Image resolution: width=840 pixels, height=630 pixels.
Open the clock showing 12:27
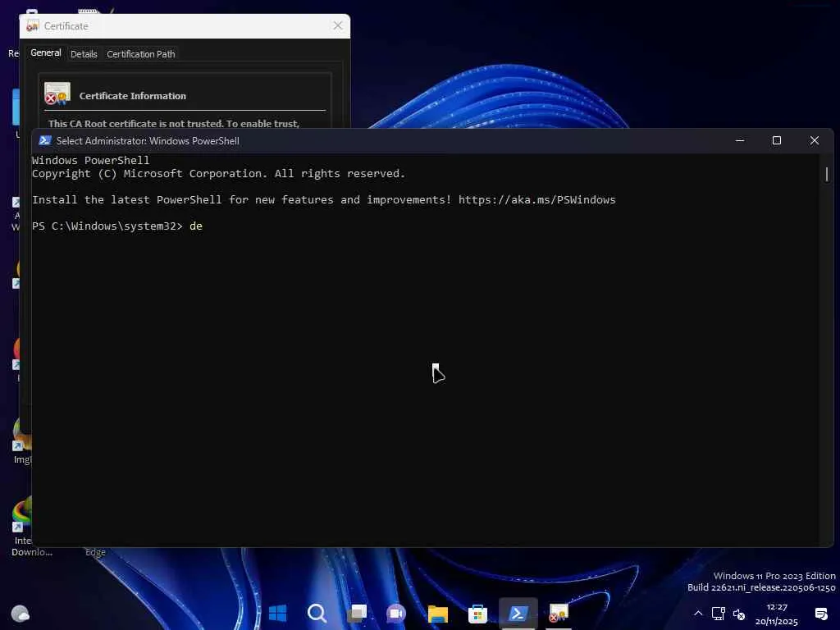point(776,614)
